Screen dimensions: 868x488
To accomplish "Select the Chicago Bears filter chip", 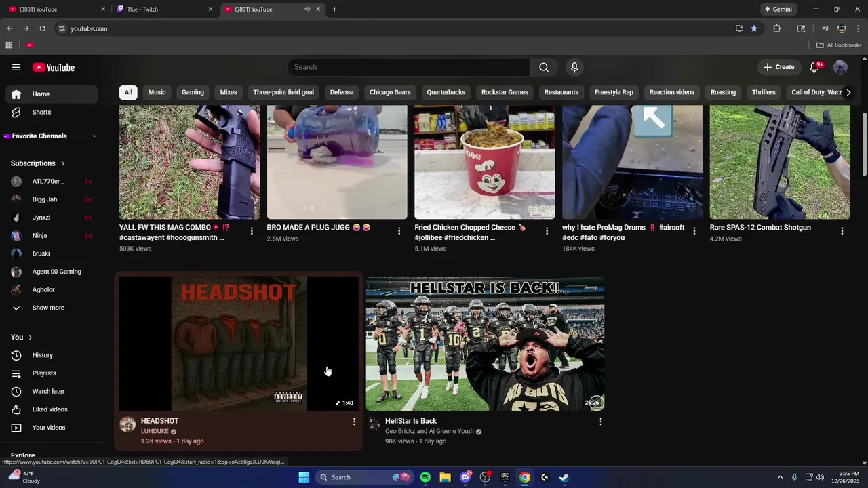I will [x=390, y=92].
